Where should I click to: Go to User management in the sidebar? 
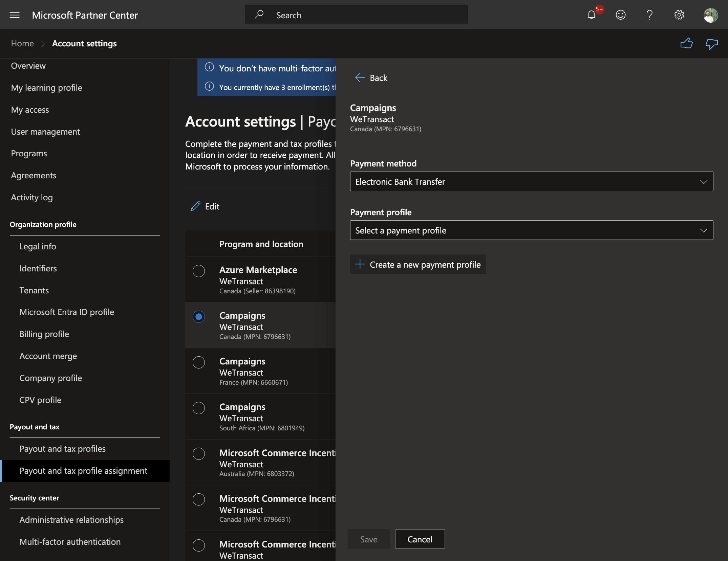[x=45, y=132]
